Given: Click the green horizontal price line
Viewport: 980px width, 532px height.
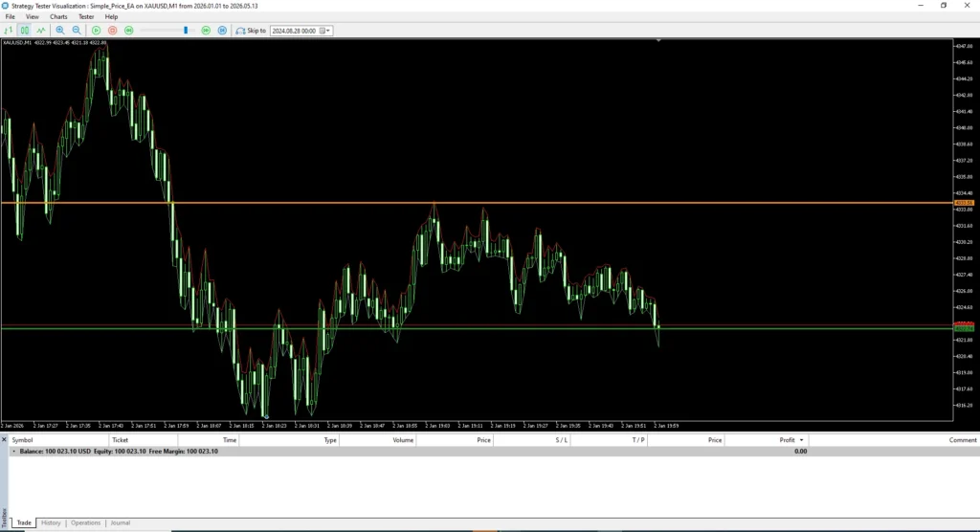Looking at the screenshot, I should 477,328.
